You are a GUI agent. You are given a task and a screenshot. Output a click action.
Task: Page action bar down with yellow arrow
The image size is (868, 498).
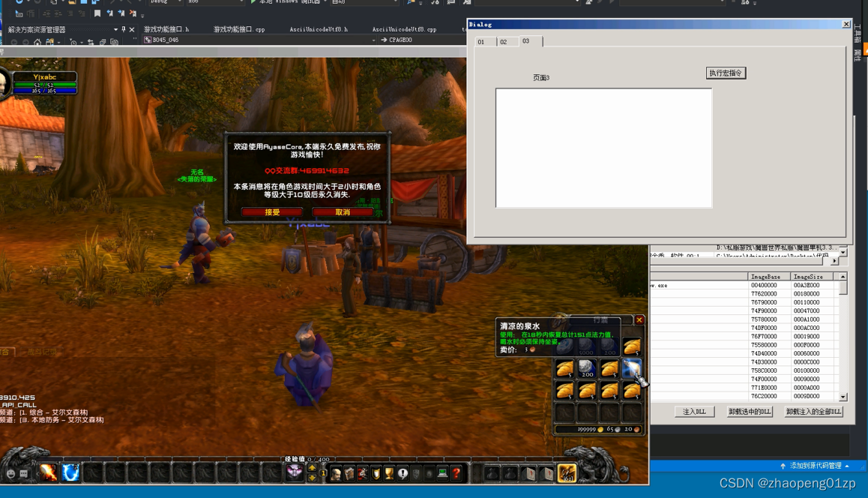pos(313,478)
